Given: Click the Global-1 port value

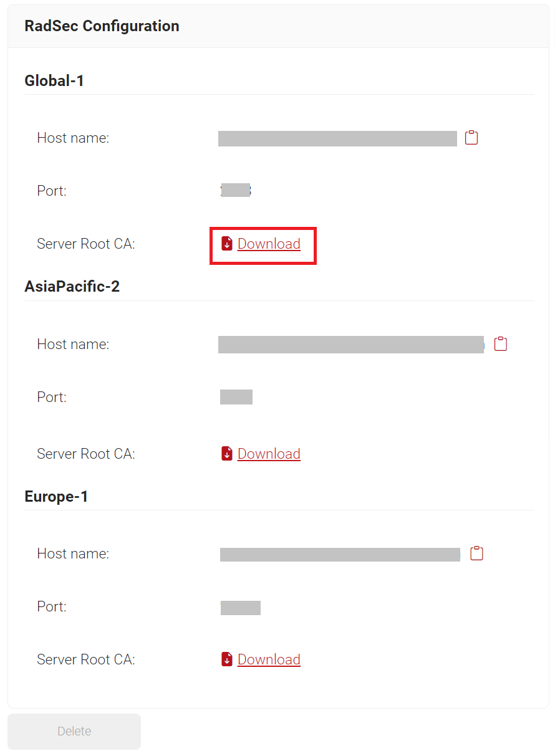Looking at the screenshot, I should point(236,191).
